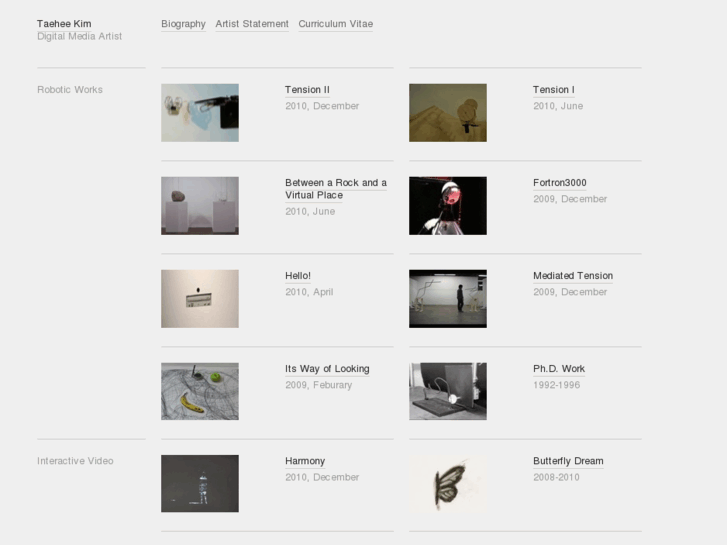The width and height of the screenshot is (727, 545).
Task: Follow the Its Way of Looking link
Action: coord(327,369)
